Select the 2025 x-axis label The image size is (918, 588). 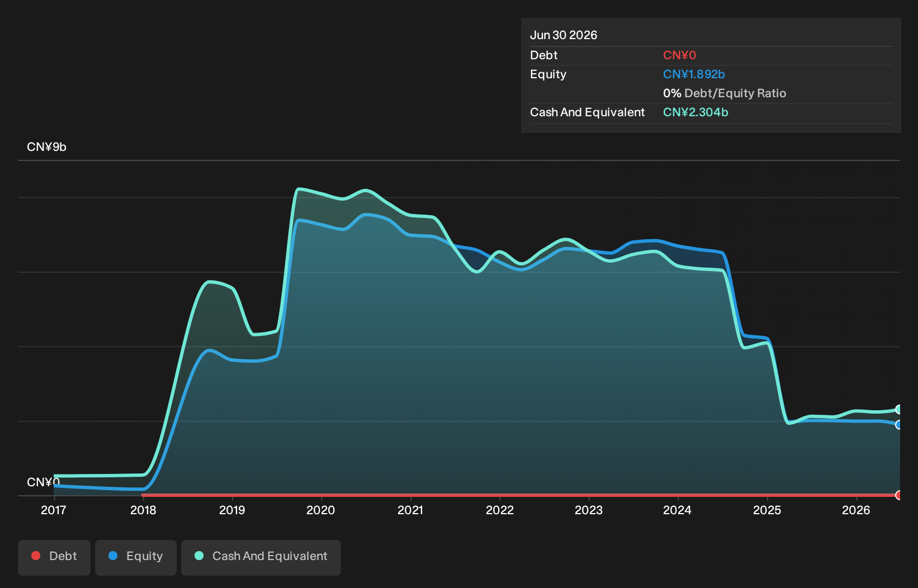point(767,510)
